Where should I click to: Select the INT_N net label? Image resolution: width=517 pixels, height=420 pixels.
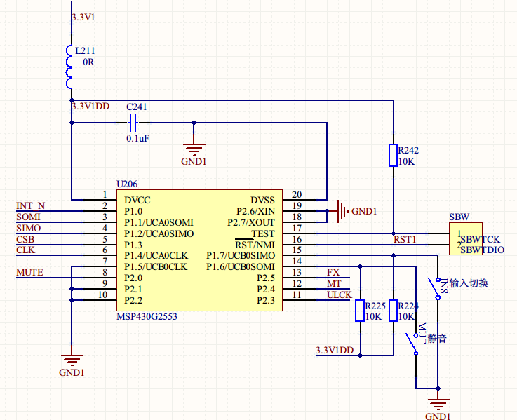[30, 205]
